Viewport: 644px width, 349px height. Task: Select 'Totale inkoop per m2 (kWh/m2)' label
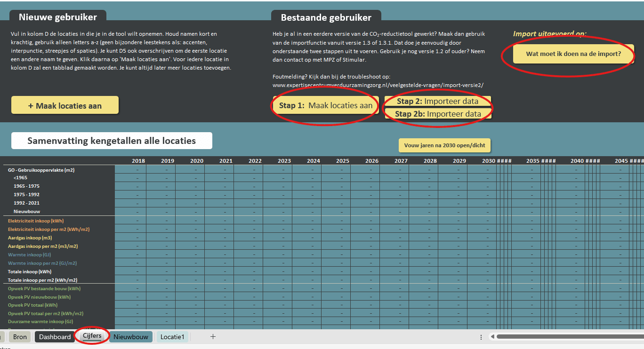pyautogui.click(x=42, y=280)
